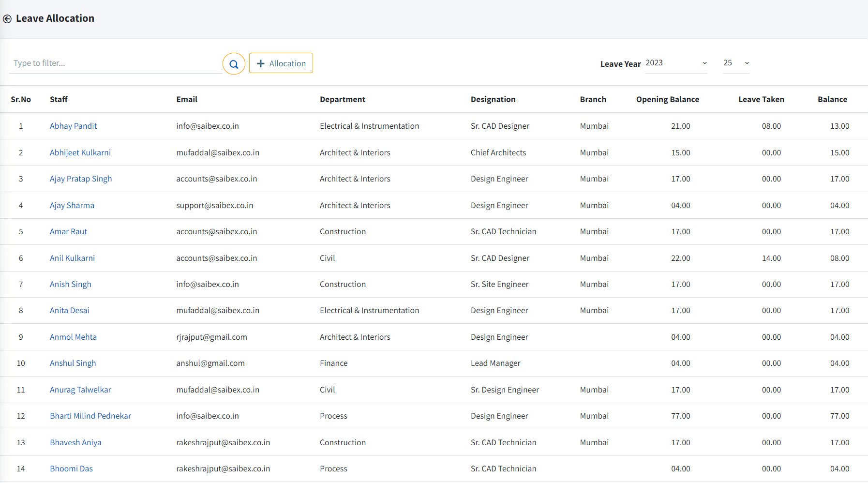
Task: Open staff link Ajay Sharma
Action: [x=72, y=205]
